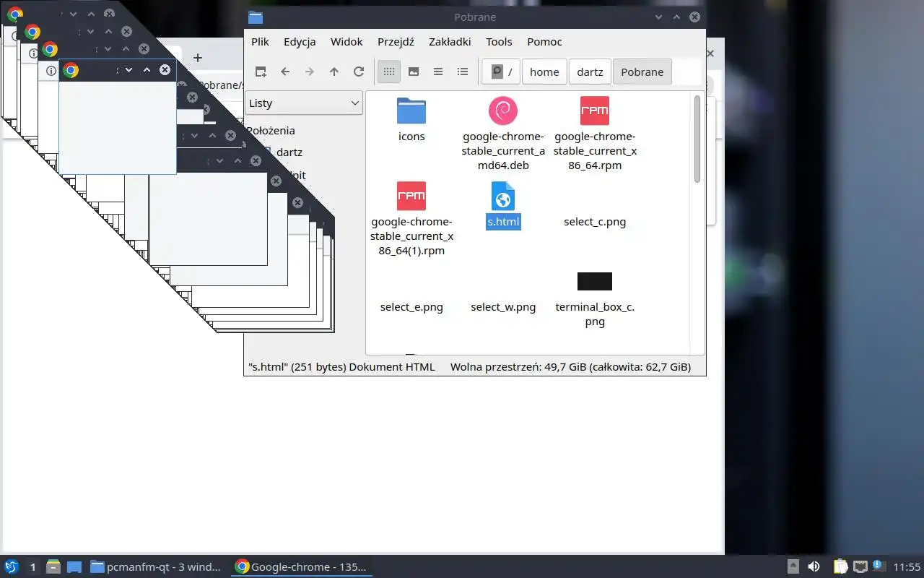Image resolution: width=924 pixels, height=578 pixels.
Task: Click the select_c.png file name
Action: point(595,222)
